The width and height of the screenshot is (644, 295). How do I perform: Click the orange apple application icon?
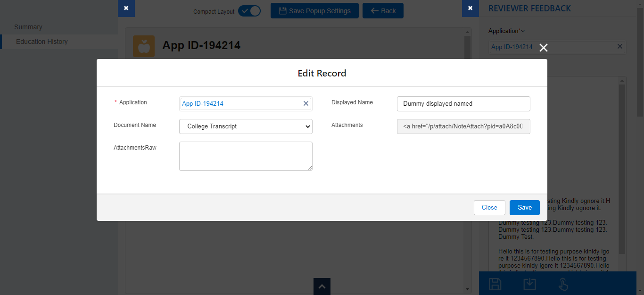coord(144,46)
